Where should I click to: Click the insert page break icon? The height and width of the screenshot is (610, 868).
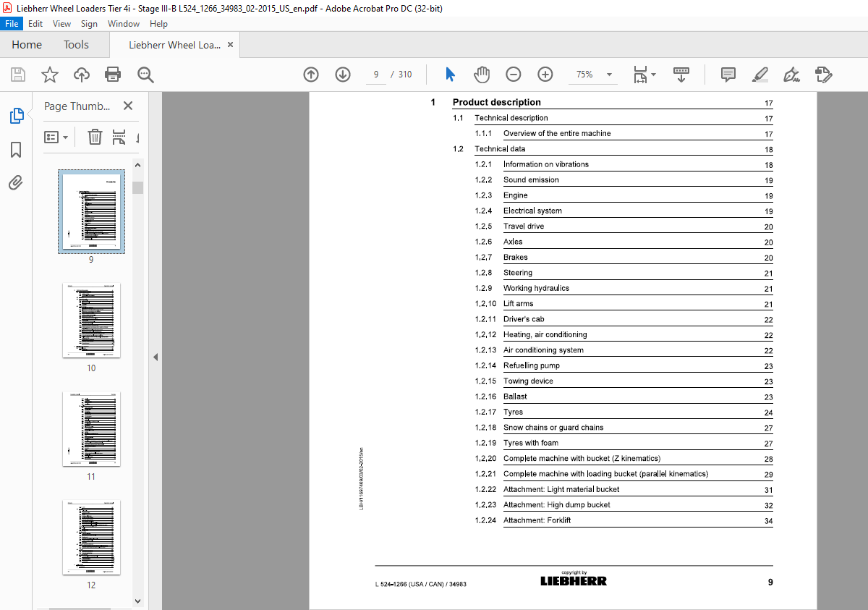click(119, 137)
